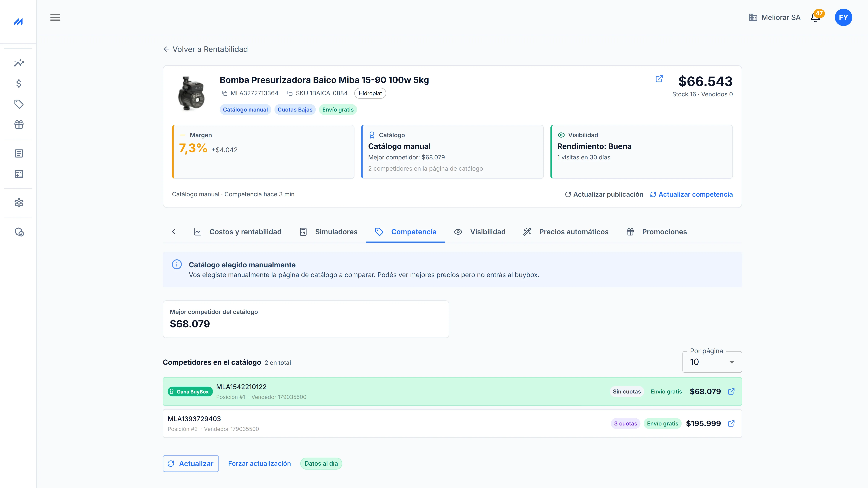This screenshot has height=488, width=868.
Task: Go back via Volver a Rentabilidad
Action: pos(206,49)
